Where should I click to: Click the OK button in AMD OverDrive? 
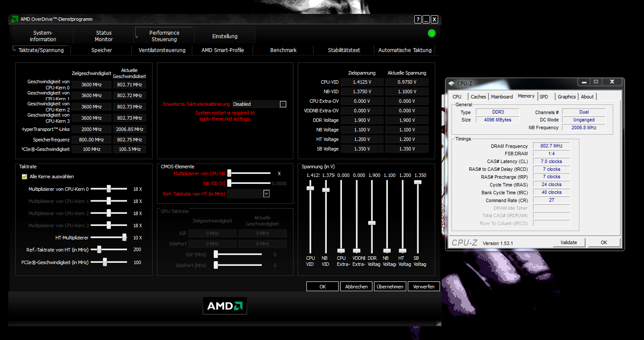[x=322, y=286]
